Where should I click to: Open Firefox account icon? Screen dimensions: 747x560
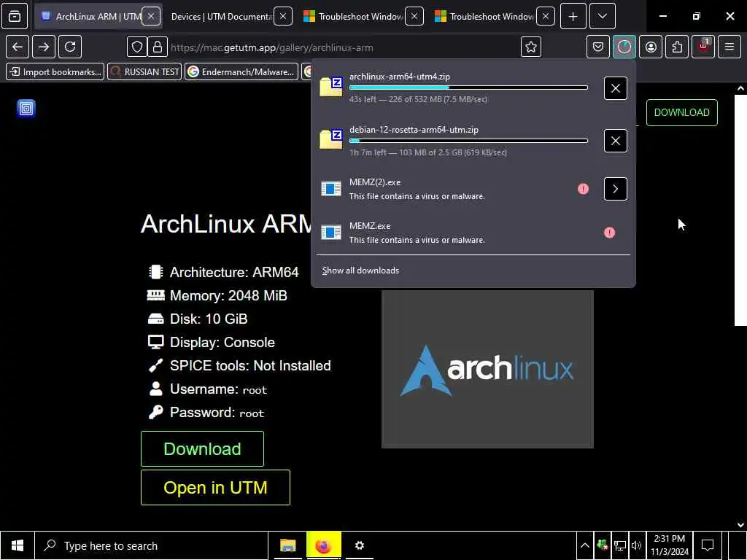point(651,47)
